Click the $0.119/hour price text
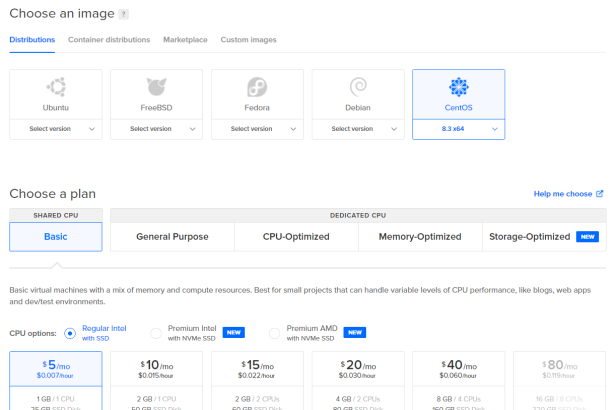Image resolution: width=615 pixels, height=410 pixels. [559, 375]
